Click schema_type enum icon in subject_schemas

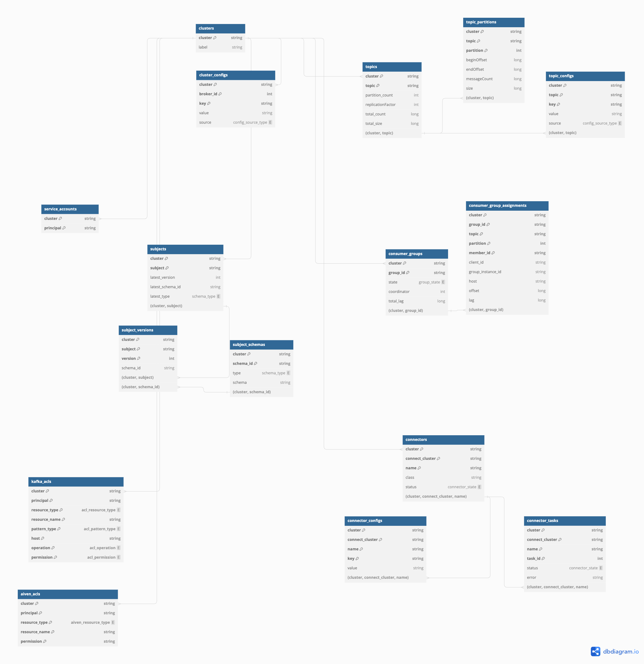click(x=289, y=373)
